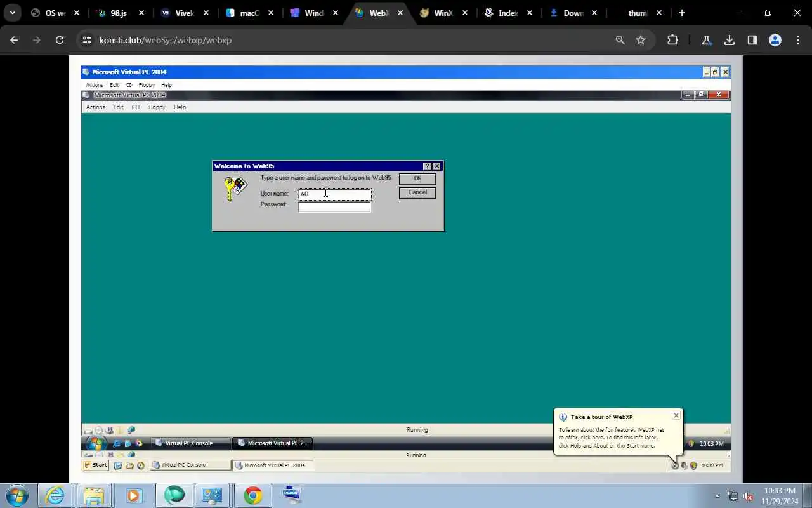Click the key icon in the Web95 logon dialog

tap(235, 189)
